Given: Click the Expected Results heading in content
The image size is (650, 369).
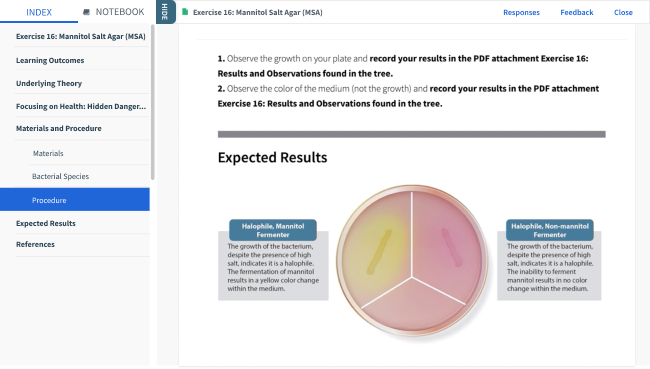Looking at the screenshot, I should pos(272,158).
